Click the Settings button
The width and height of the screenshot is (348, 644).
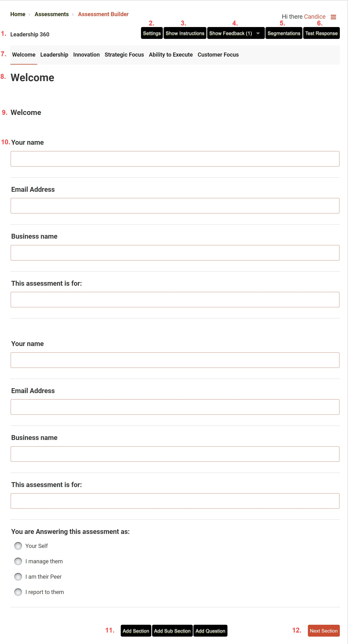tap(152, 33)
